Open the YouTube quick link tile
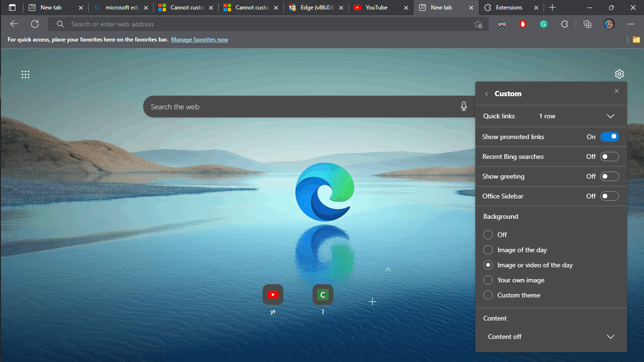This screenshot has width=644, height=362. [x=273, y=295]
